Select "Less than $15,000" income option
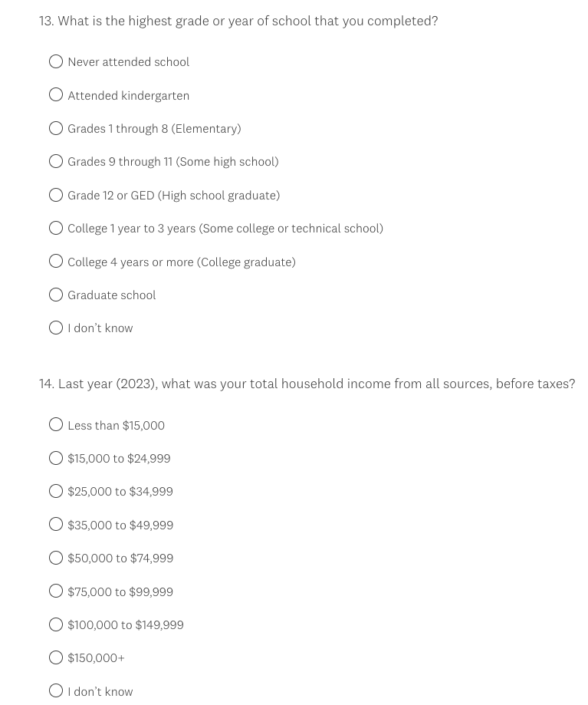Screen dimensions: 588x705 pyautogui.click(x=56, y=425)
